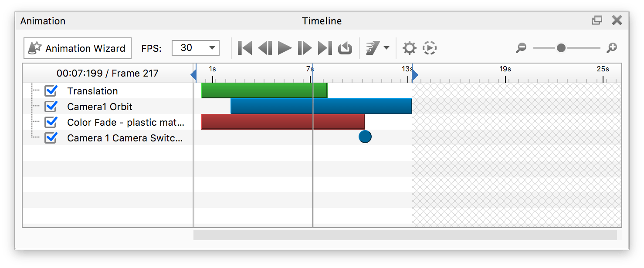The image size is (644, 268).
Task: Click the preview render play-circle icon
Action: (x=430, y=48)
